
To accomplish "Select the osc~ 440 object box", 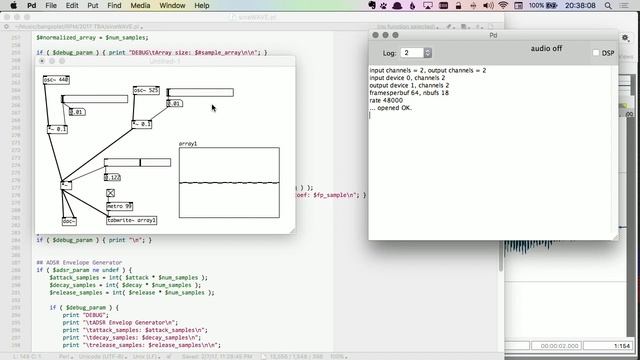I will (56, 80).
